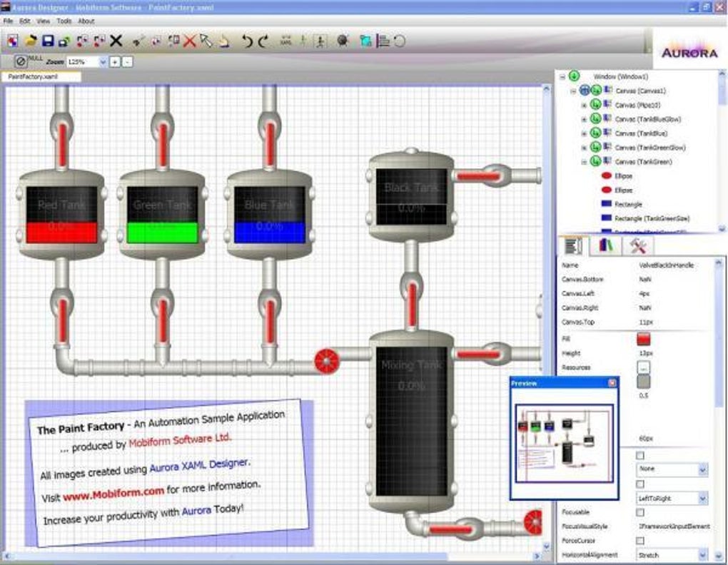
Task: Click the running figure animation icon
Action: [320, 41]
